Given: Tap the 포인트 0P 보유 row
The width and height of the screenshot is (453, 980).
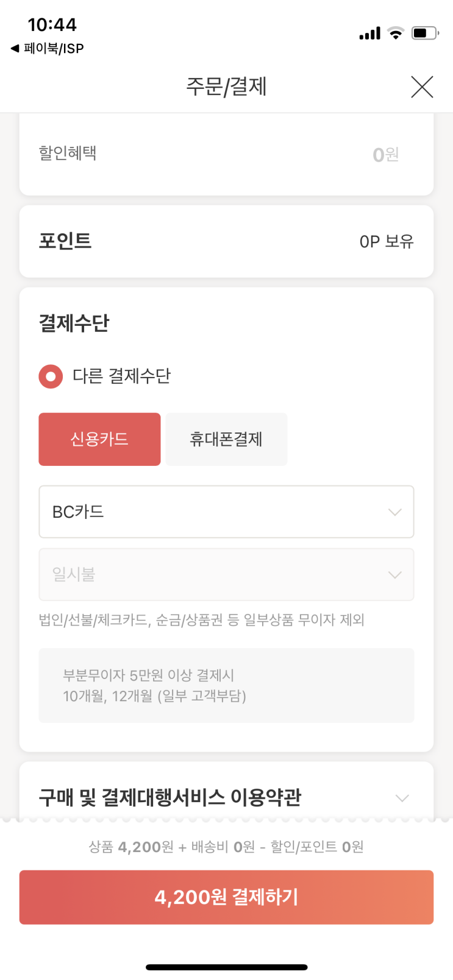Looking at the screenshot, I should click(226, 241).
